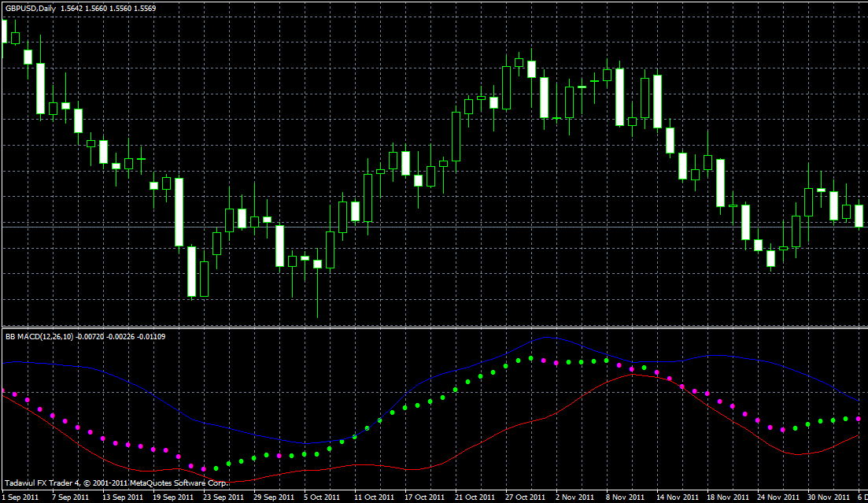Select the 14 Nov 2011 date label
Image resolution: width=868 pixels, height=503 pixels.
point(677,497)
